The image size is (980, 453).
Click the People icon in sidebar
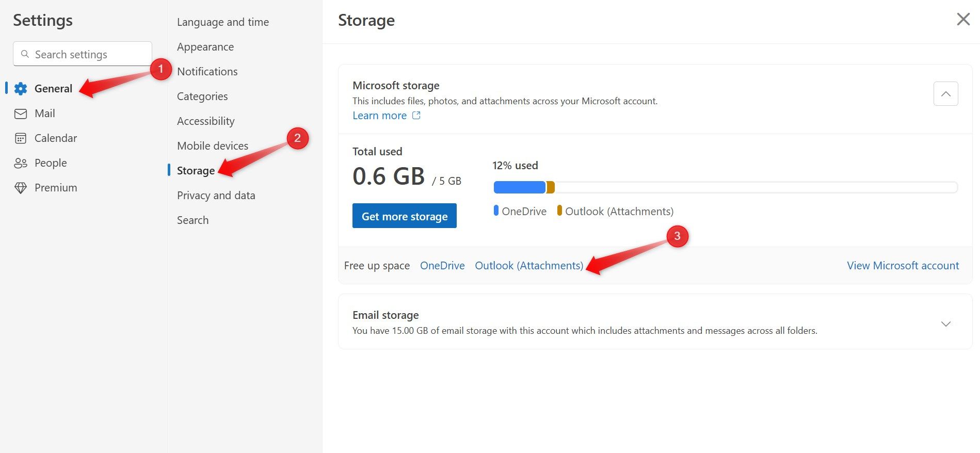point(21,163)
